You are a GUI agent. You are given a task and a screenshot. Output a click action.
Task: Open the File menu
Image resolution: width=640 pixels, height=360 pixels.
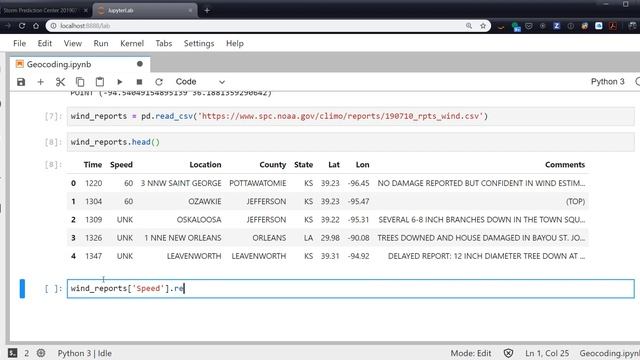(x=19, y=43)
